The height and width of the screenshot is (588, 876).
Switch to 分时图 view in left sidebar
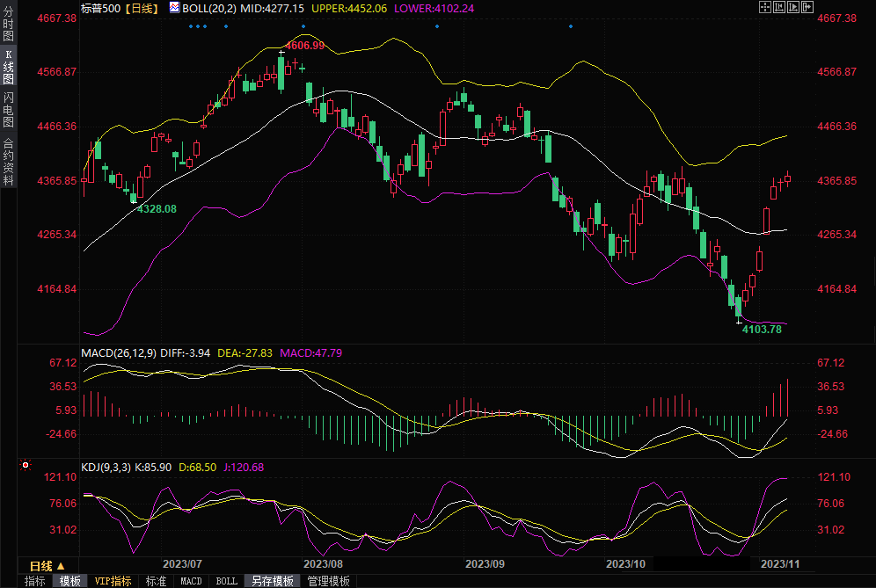[8, 25]
